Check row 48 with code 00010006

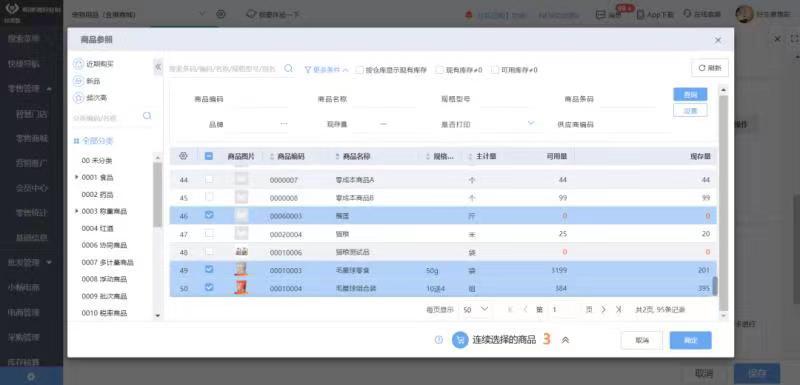click(209, 251)
